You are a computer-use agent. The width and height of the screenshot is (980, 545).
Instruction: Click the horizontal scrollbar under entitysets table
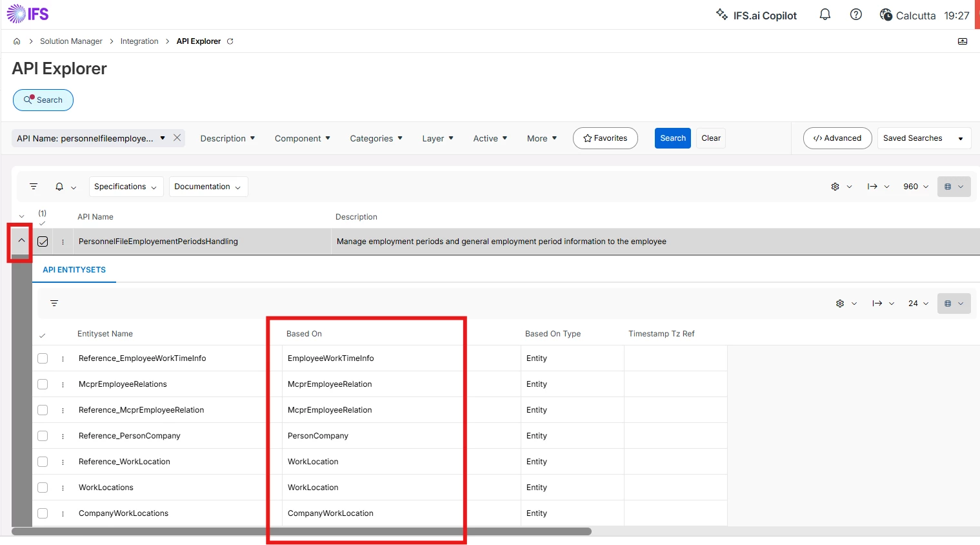click(x=302, y=531)
